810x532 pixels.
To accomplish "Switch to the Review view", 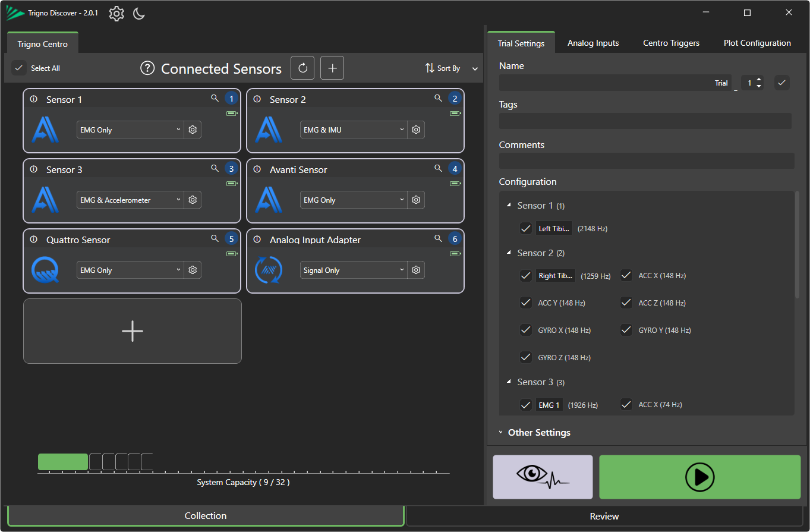I will [x=604, y=516].
